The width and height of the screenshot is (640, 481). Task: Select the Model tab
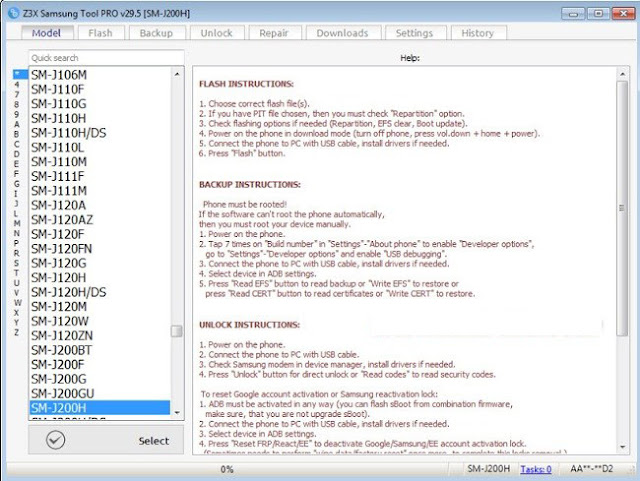click(x=47, y=33)
